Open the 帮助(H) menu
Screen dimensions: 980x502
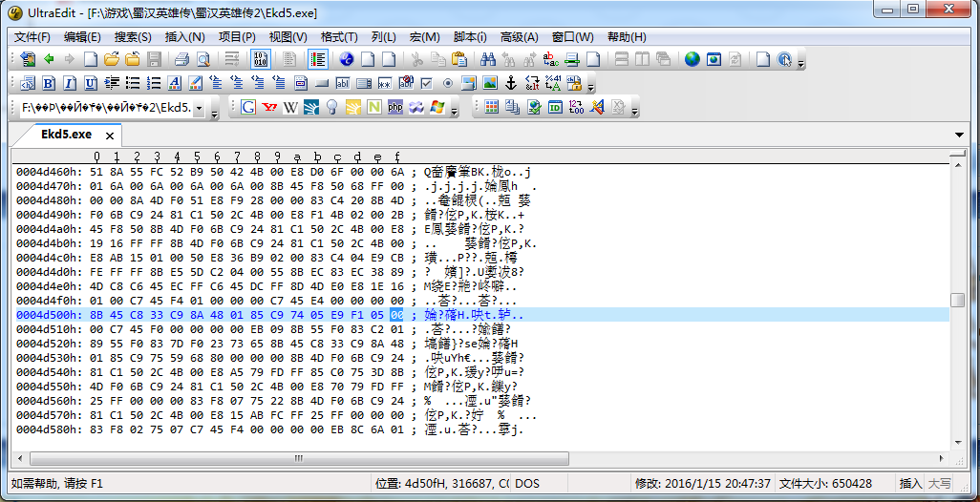(627, 37)
